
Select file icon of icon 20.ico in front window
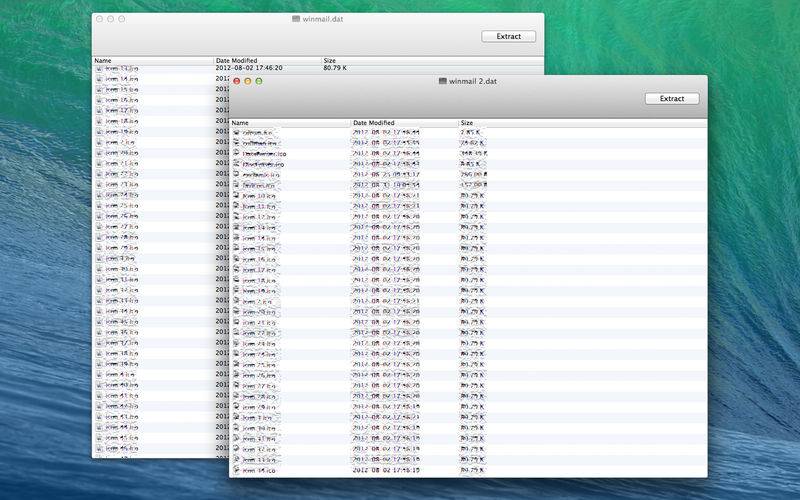[x=236, y=312]
